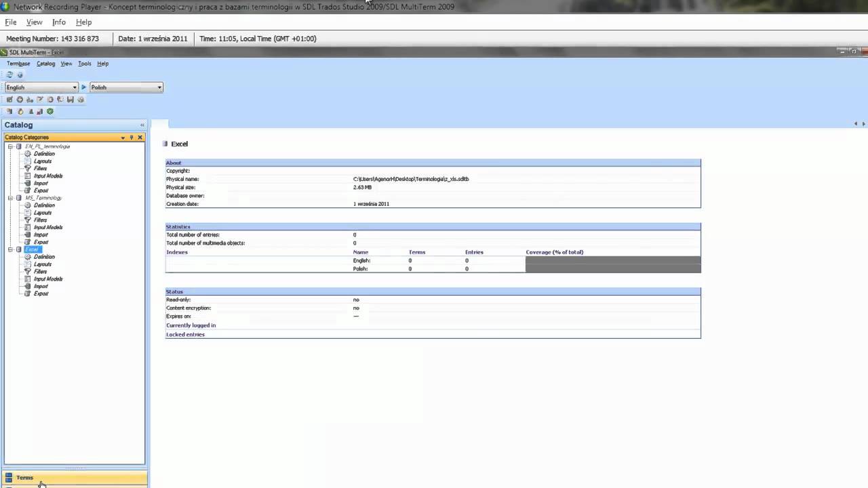This screenshot has width=868, height=488.
Task: Click the floppy disk save icon
Action: point(71,100)
